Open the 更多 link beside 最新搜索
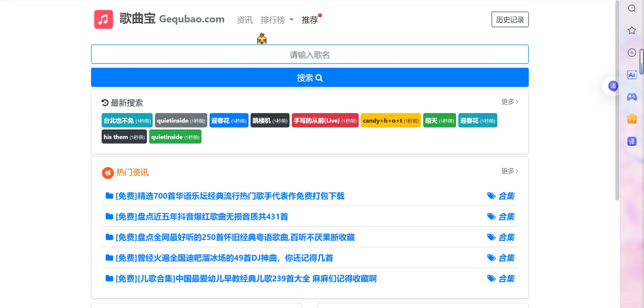The height and width of the screenshot is (308, 644). click(510, 102)
